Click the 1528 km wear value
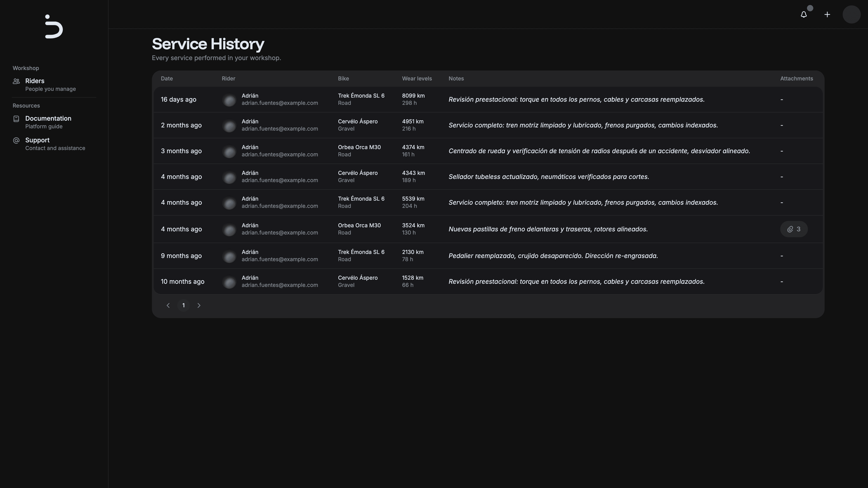The image size is (868, 488). 413,278
